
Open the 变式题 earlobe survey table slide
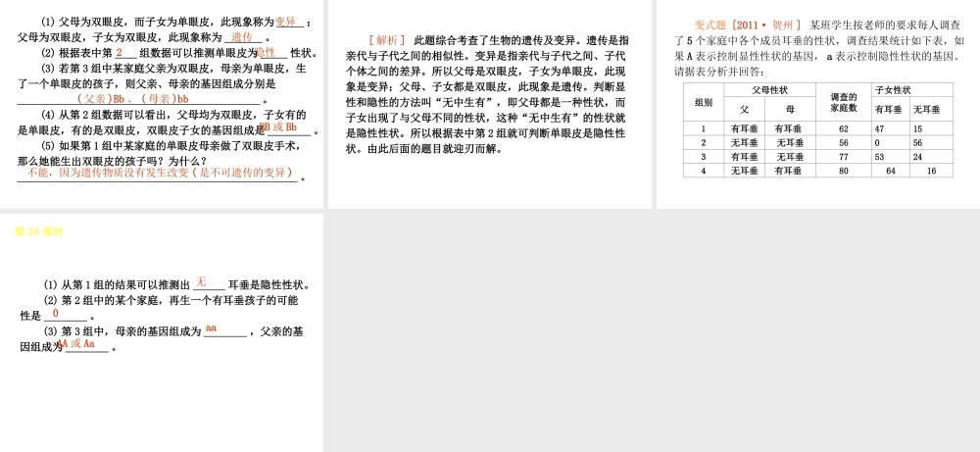tap(818, 104)
